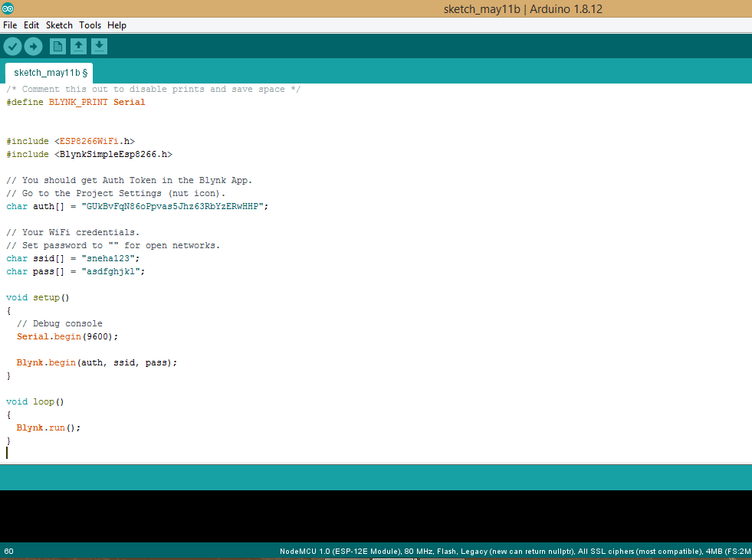This screenshot has height=560, width=752.
Task: Open the File menu
Action: (10, 25)
